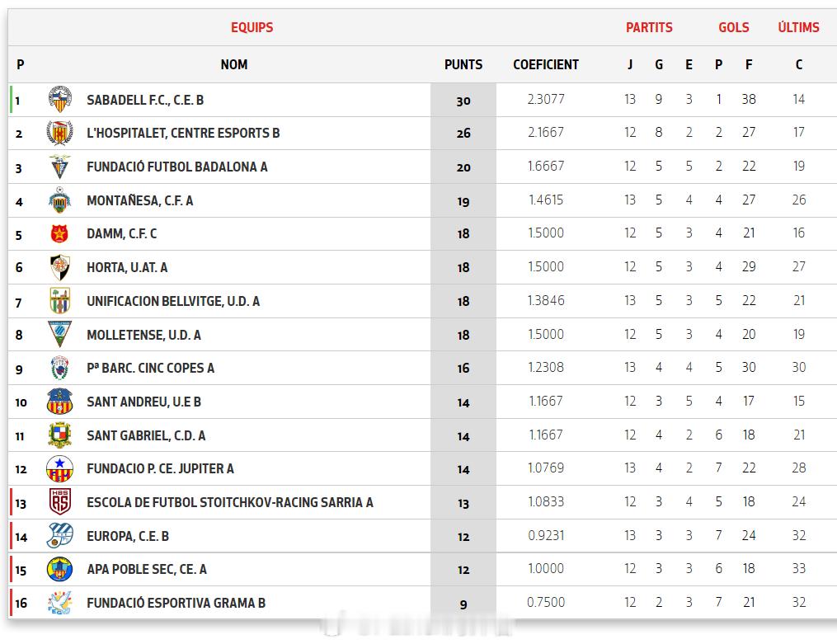
Task: Click the Damm C.F. red star crest
Action: tap(59, 233)
